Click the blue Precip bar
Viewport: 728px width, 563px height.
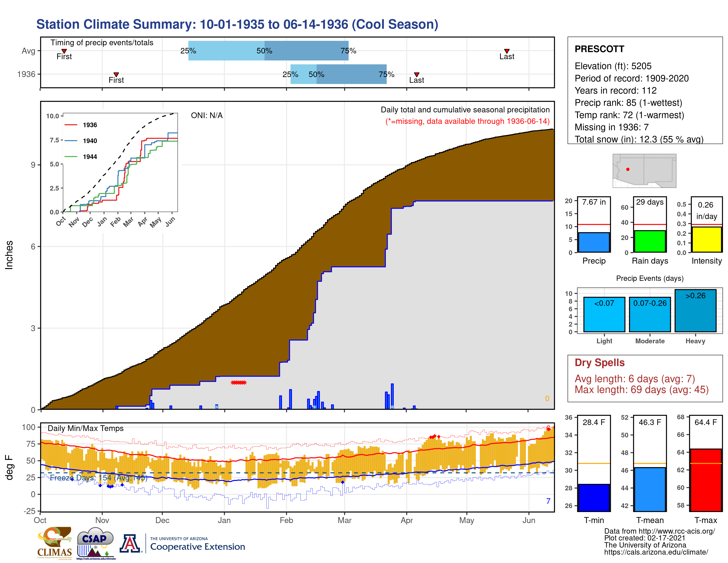pyautogui.click(x=594, y=242)
